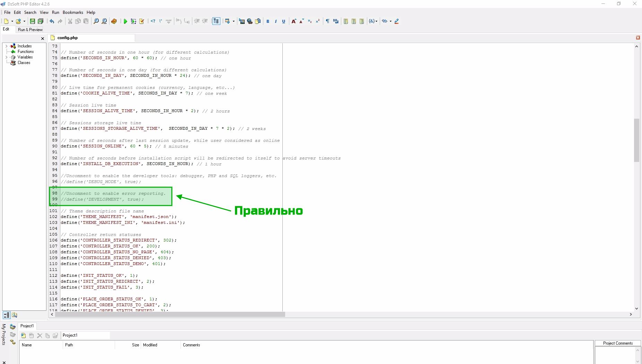Click the Project Comments header
Image resolution: width=642 pixels, height=364 pixels.
point(618,343)
